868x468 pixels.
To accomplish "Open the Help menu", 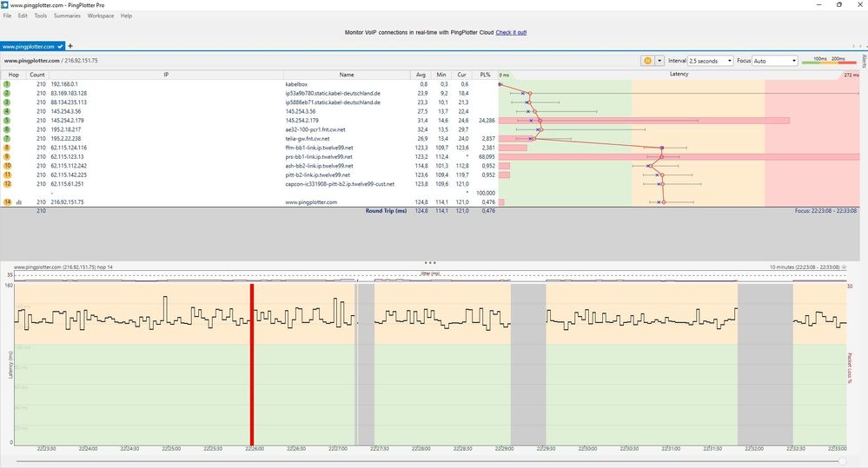I will [x=126, y=16].
